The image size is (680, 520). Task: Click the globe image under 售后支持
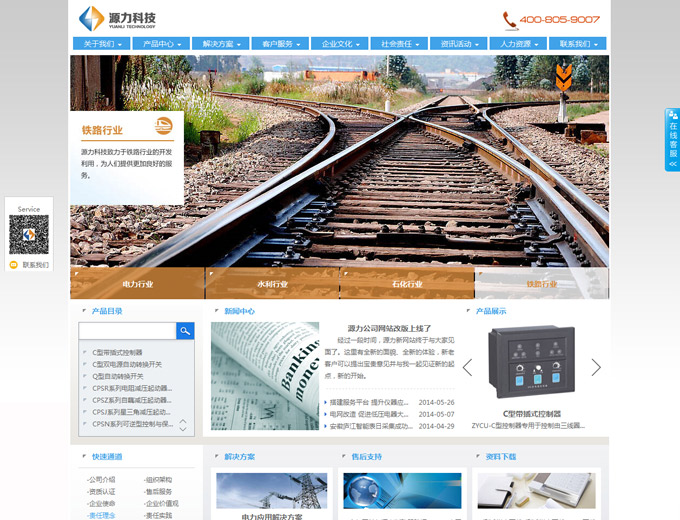(402, 491)
